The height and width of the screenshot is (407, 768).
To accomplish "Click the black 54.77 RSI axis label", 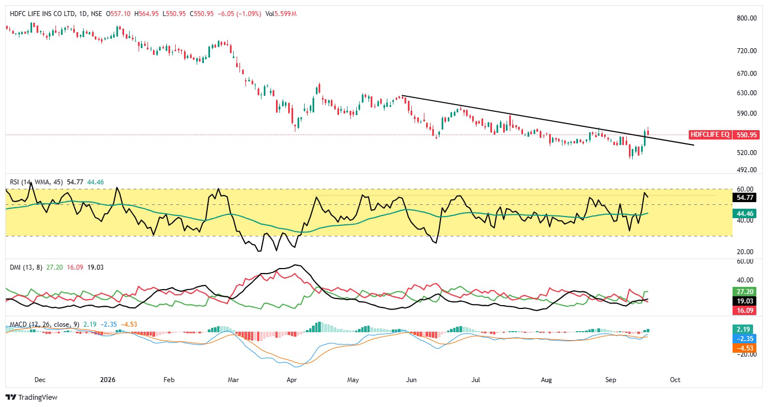I will (x=745, y=197).
